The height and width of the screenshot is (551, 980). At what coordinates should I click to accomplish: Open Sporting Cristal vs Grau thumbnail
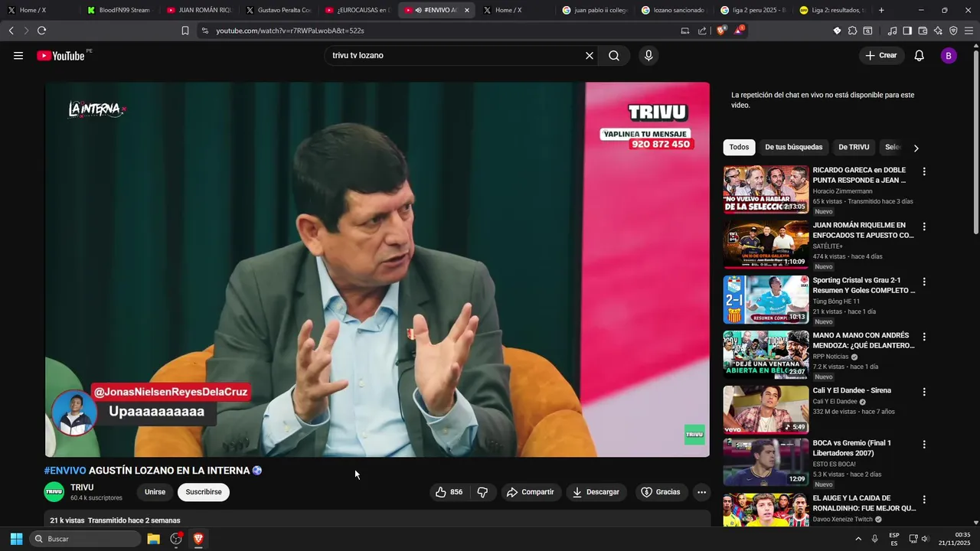(766, 300)
